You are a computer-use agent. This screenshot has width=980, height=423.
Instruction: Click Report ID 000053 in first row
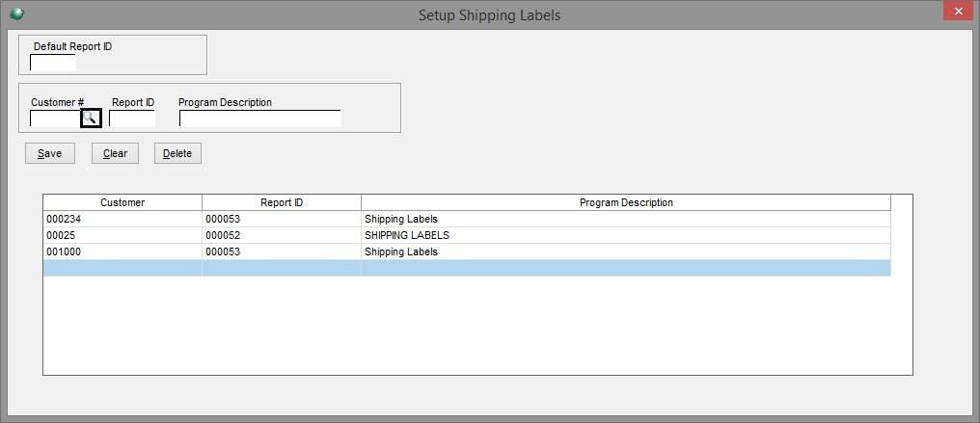[x=282, y=219]
